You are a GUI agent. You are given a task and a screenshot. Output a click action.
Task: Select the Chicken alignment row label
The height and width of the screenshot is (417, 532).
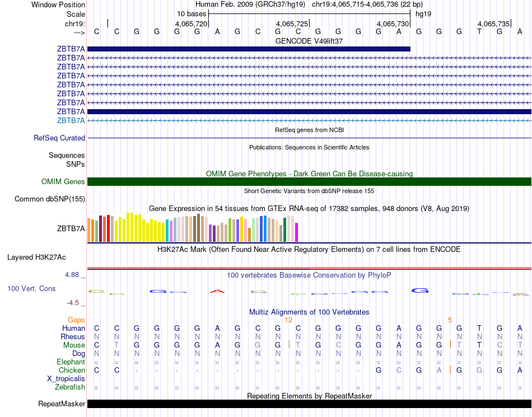[72, 370]
